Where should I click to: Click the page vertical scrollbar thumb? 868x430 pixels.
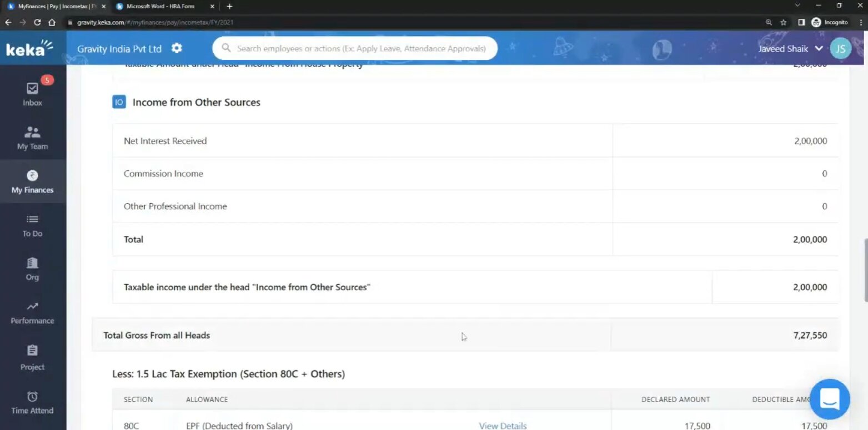[865, 270]
